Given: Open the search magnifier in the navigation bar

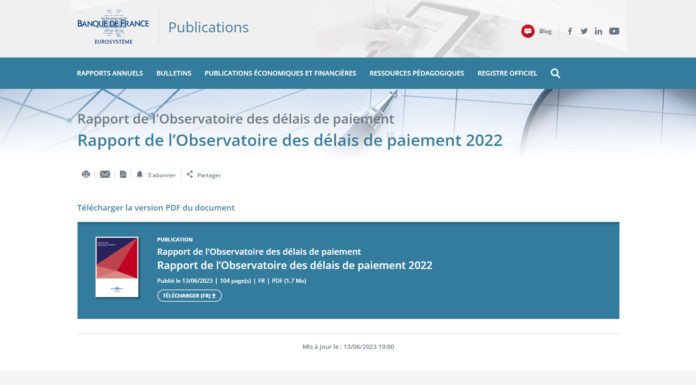Looking at the screenshot, I should click(555, 73).
